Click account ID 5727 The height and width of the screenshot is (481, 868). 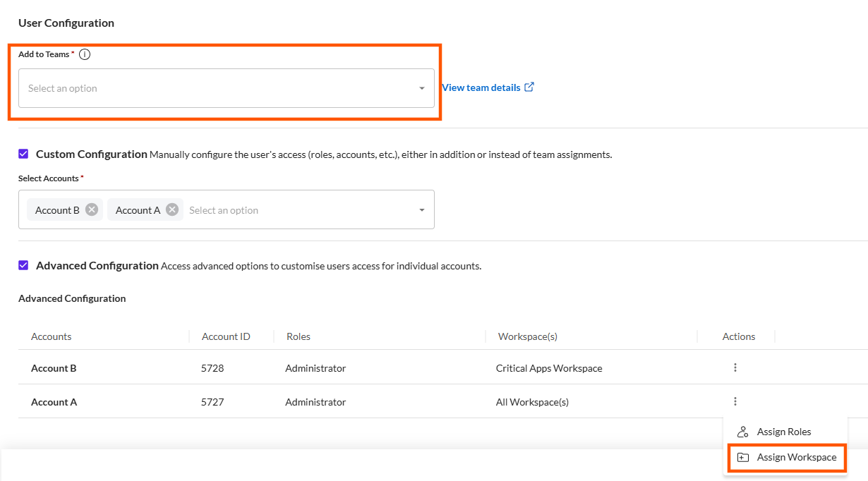pos(212,402)
